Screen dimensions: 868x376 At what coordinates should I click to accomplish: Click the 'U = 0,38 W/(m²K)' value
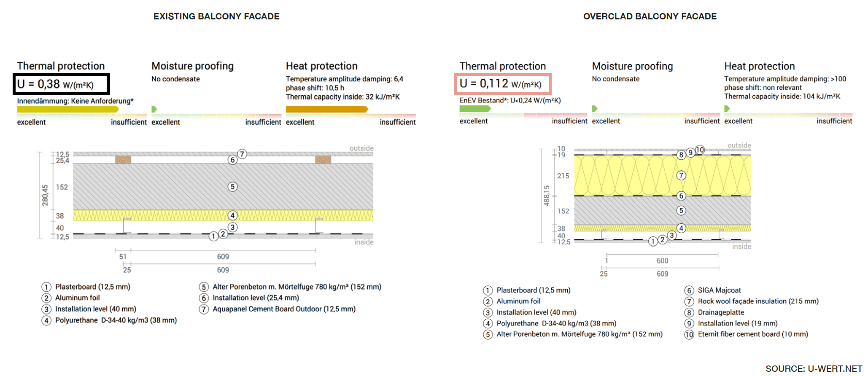(55, 84)
